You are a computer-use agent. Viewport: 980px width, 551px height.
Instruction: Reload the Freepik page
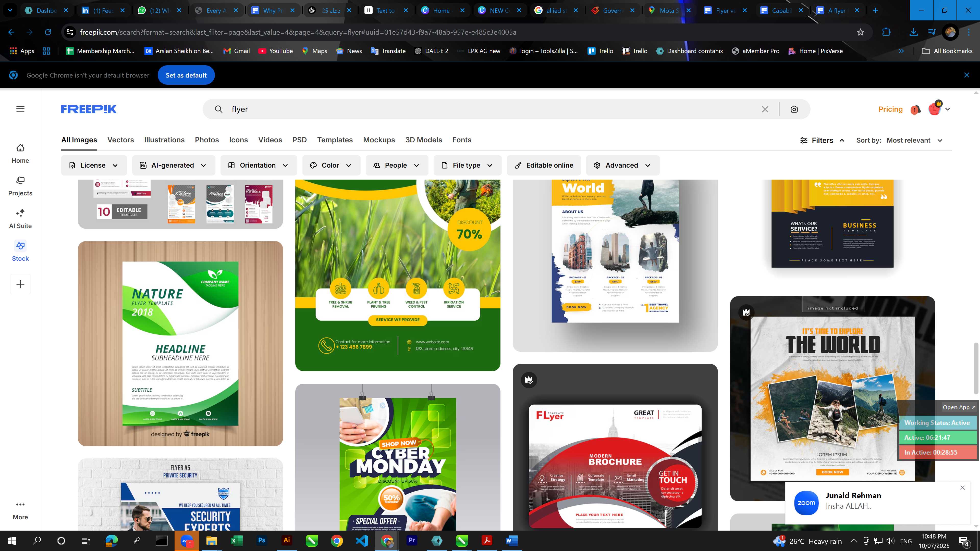pos(48,32)
